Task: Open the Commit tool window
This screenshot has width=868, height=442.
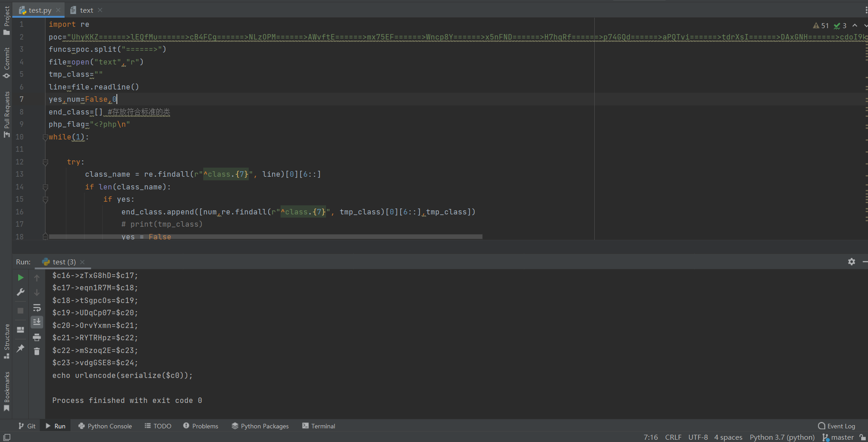Action: pyautogui.click(x=6, y=63)
